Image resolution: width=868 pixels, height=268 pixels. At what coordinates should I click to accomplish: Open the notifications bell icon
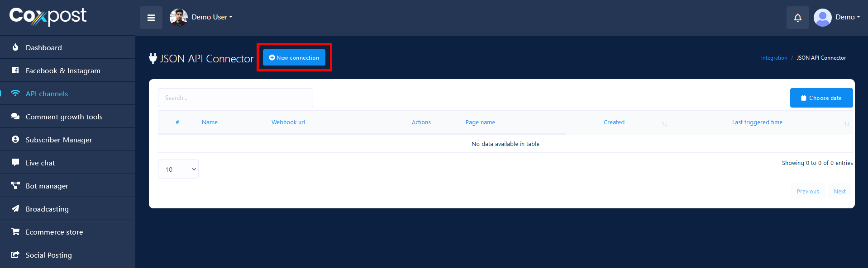point(797,18)
